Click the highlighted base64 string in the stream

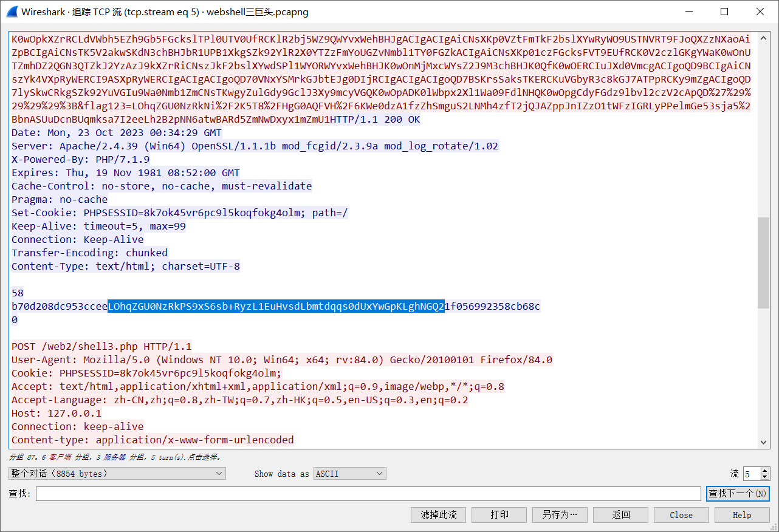coord(273,306)
